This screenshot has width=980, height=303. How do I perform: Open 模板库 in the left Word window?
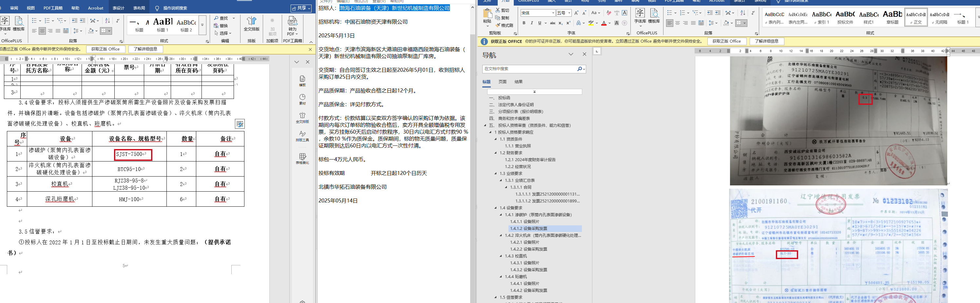point(19,24)
